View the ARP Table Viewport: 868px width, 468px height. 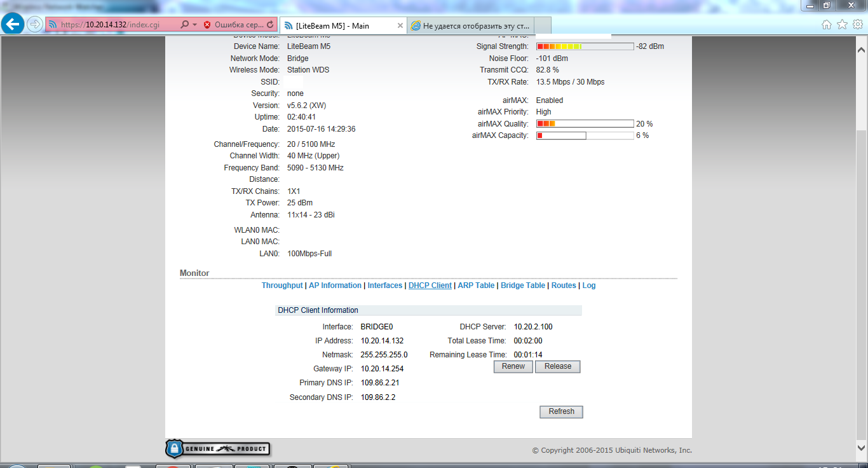pyautogui.click(x=476, y=285)
